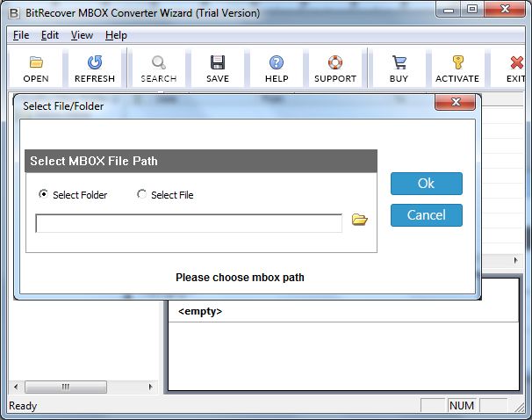This screenshot has width=532, height=420.
Task: Click the BitRecover app logo in title bar
Action: pyautogui.click(x=14, y=13)
